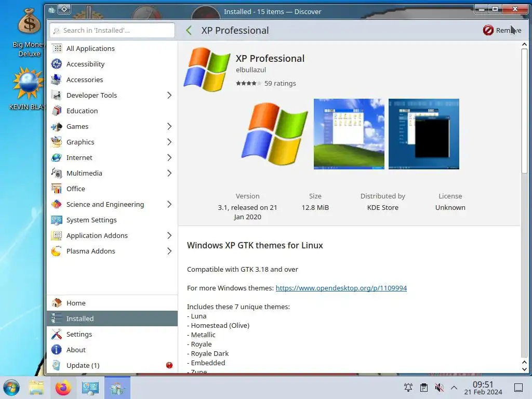The image size is (532, 399).
Task: Select the Graphics category icon
Action: (57, 142)
